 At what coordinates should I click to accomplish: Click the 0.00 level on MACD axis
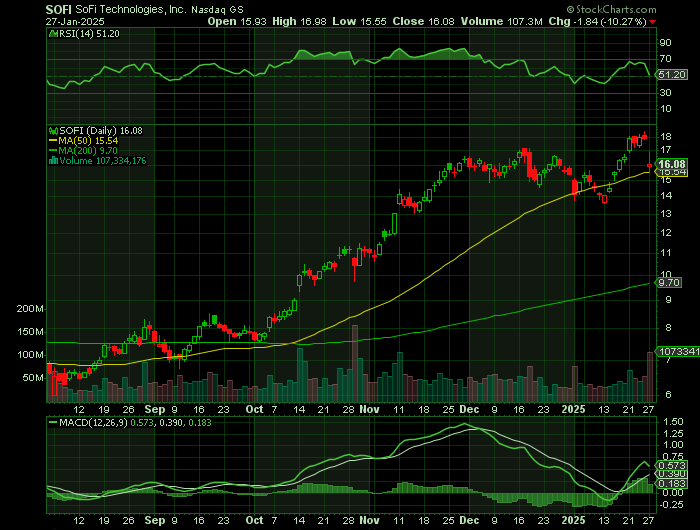[673, 493]
